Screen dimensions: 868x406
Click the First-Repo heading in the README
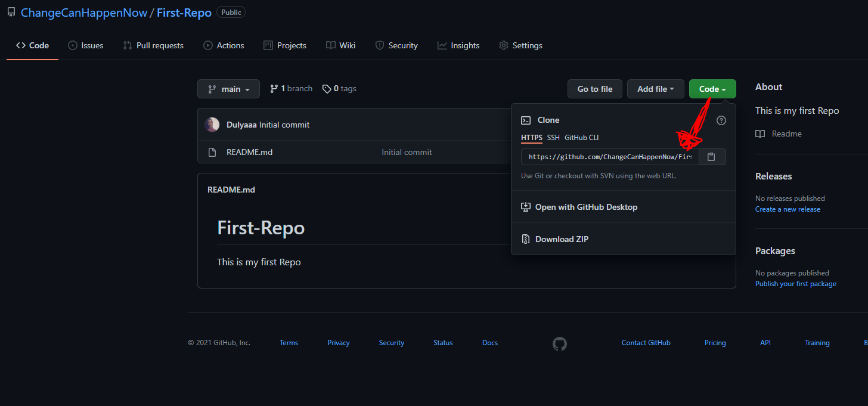261,228
